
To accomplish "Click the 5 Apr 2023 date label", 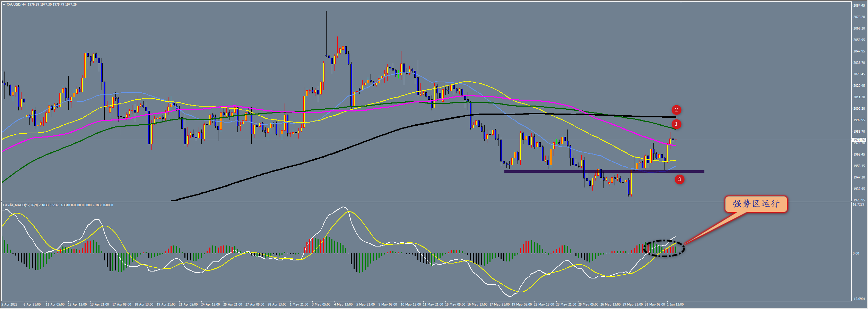I will click(10, 304).
